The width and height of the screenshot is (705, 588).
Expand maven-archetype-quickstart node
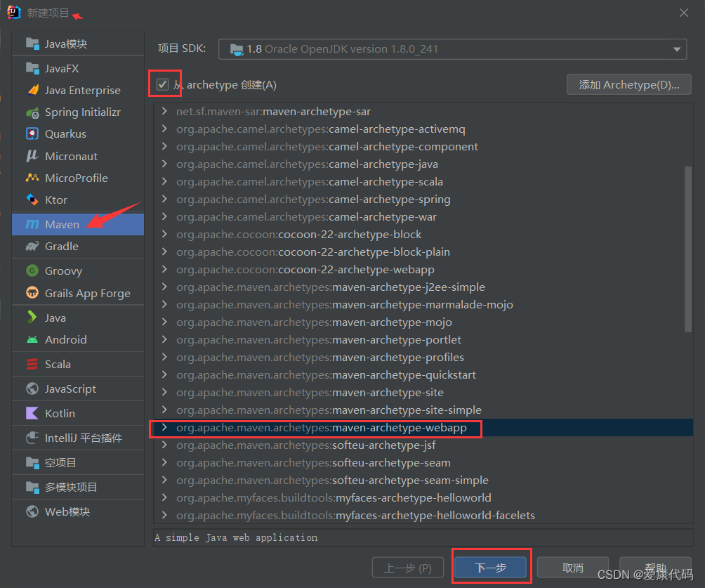click(x=164, y=374)
